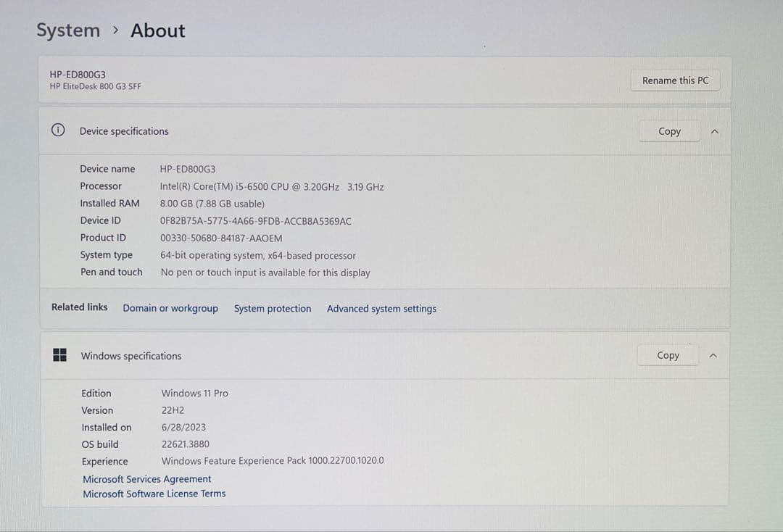Open Advanced system settings
This screenshot has width=783, height=532.
pos(381,308)
